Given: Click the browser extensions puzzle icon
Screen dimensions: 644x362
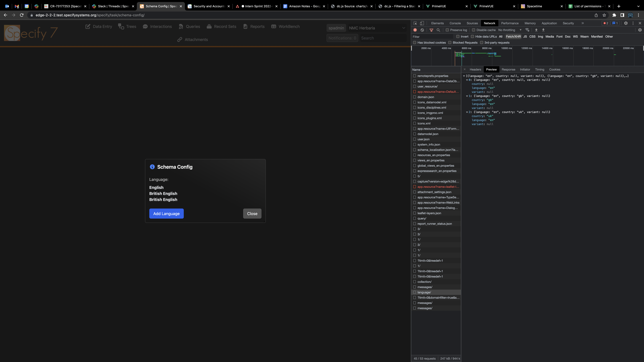Looking at the screenshot, I should (614, 15).
